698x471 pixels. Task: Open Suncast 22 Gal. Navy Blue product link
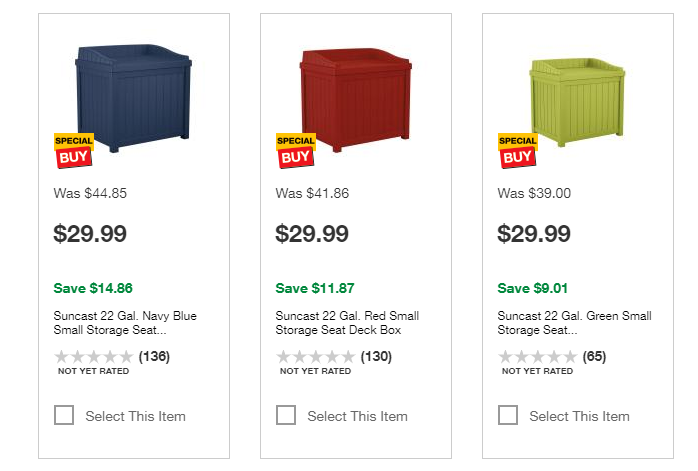pos(125,323)
